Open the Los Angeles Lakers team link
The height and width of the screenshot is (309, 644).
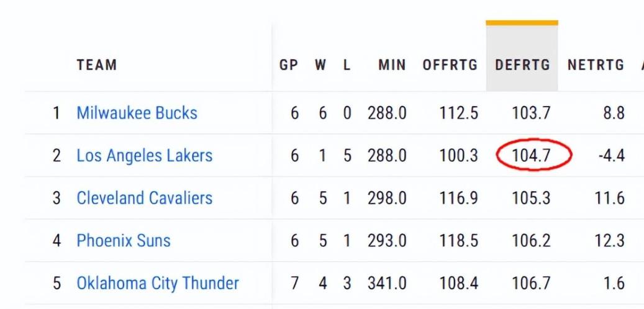coord(145,156)
